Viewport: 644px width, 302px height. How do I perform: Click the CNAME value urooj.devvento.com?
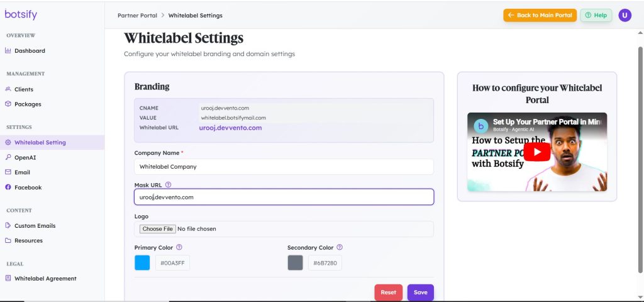(x=225, y=108)
